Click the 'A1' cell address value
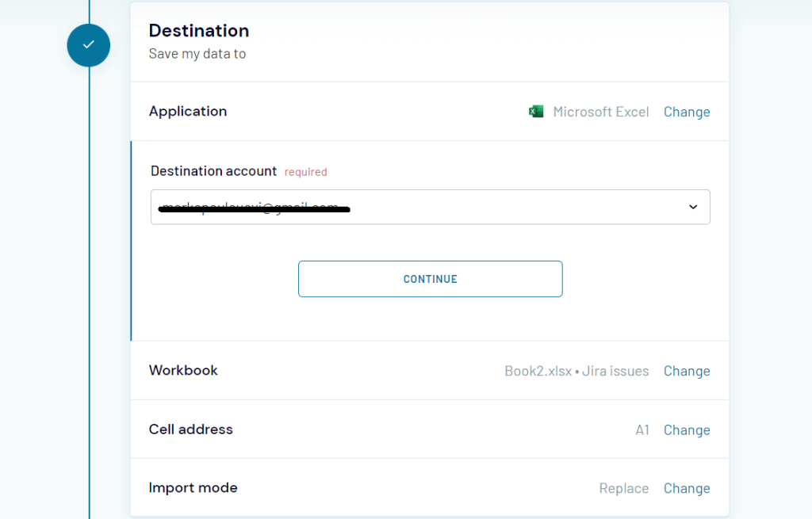This screenshot has width=812, height=519. click(x=642, y=429)
